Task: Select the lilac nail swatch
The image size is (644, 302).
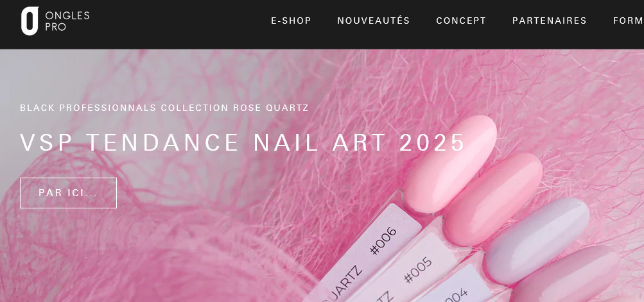Action: click(x=537, y=241)
